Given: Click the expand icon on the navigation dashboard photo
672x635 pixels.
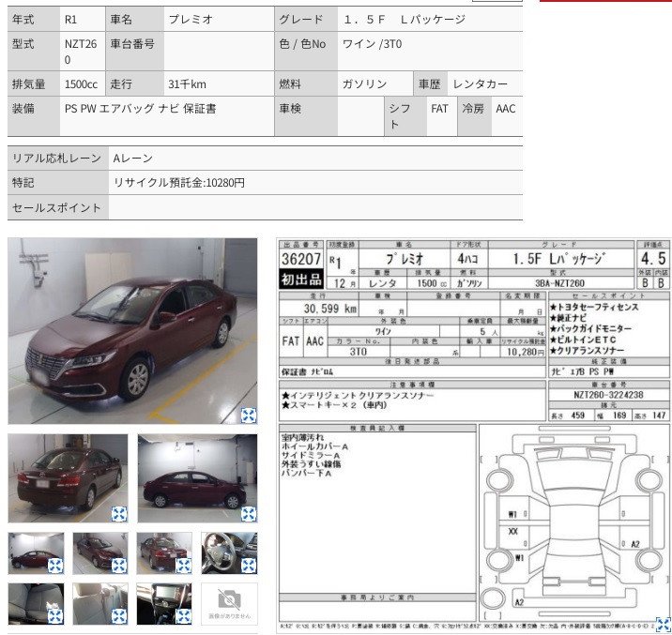Looking at the screenshot, I should coord(183,616).
